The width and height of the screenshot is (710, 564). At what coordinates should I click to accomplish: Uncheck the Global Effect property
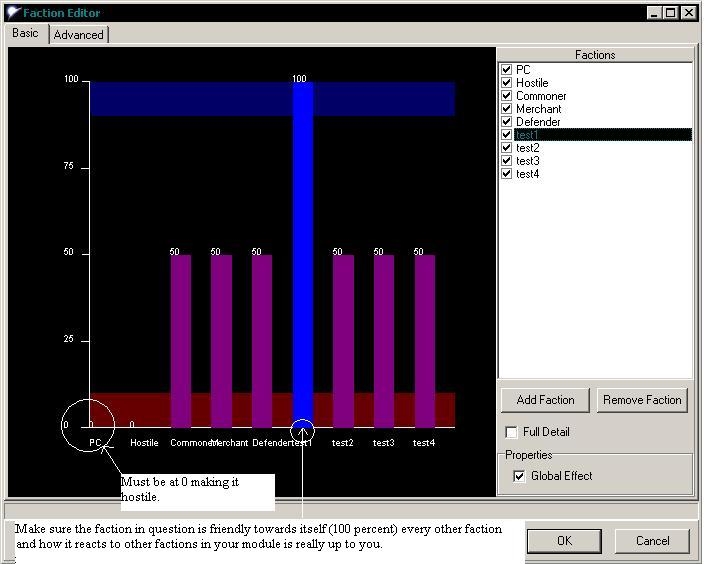point(519,476)
